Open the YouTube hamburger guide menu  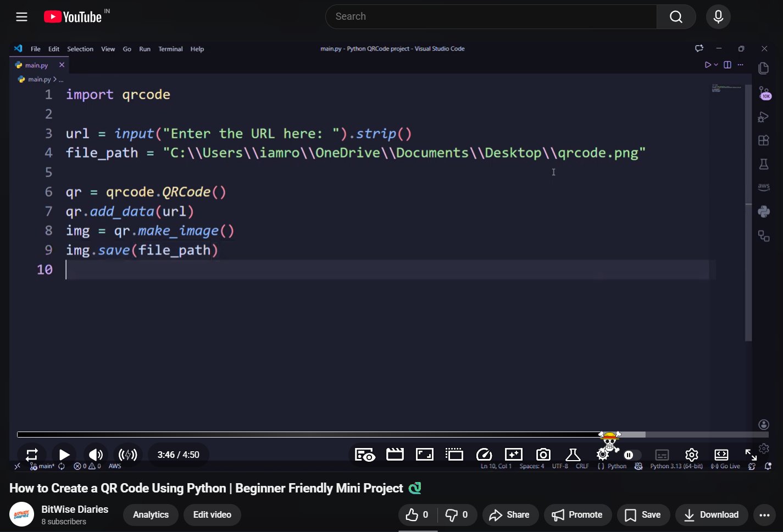point(22,17)
